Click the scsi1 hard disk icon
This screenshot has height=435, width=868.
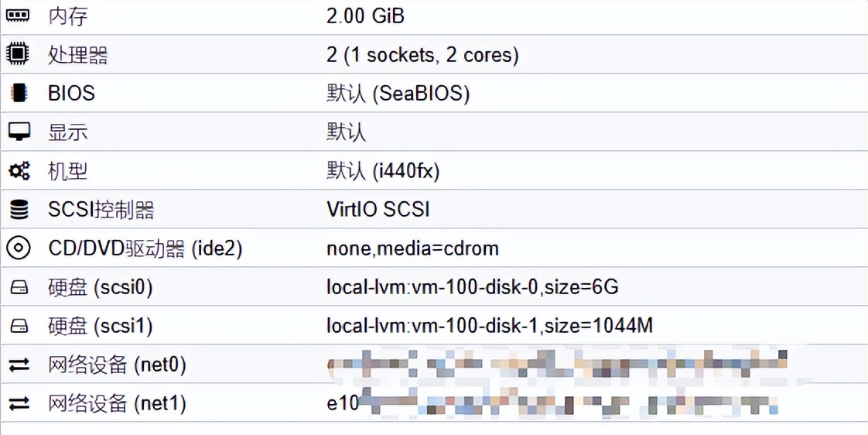(x=19, y=326)
